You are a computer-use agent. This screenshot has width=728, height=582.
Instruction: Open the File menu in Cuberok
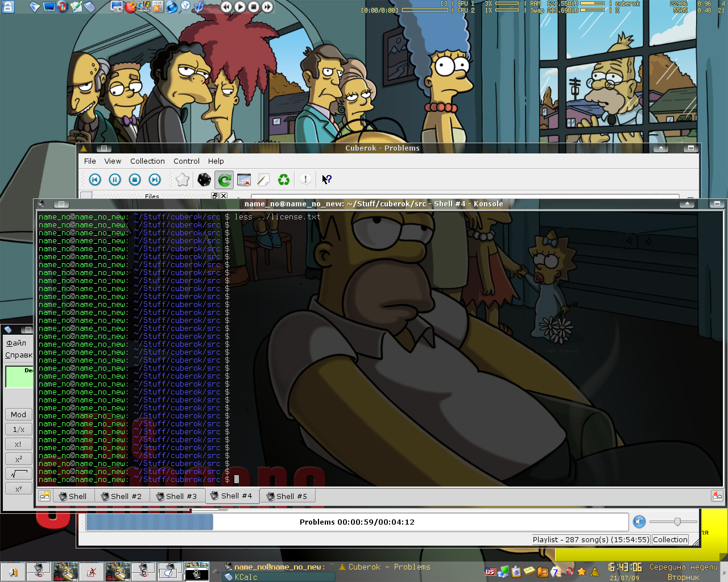(x=90, y=161)
